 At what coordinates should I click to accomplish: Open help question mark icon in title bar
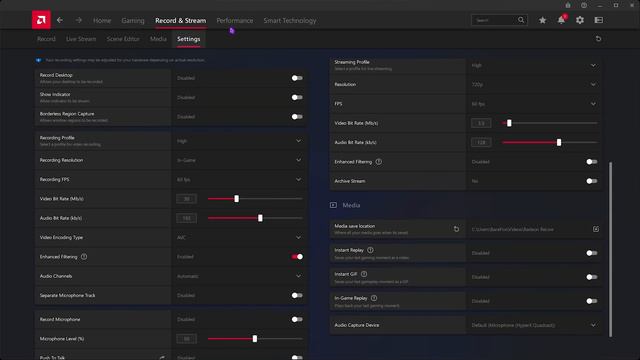pos(584,5)
